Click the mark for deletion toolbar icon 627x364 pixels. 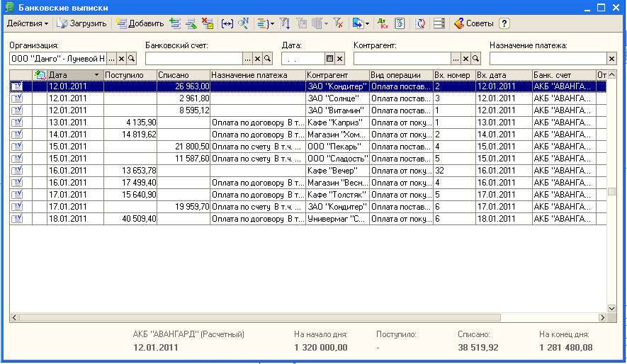click(x=208, y=23)
